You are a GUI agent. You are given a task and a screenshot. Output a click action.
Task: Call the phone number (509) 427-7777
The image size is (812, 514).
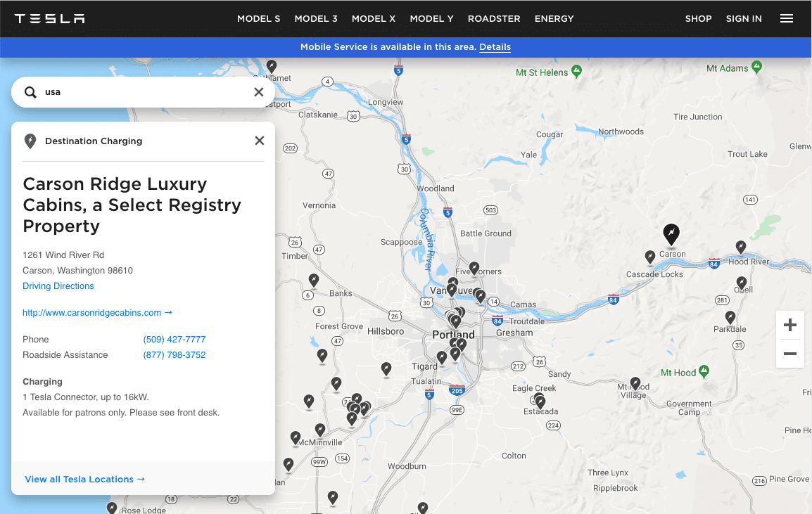coord(175,340)
